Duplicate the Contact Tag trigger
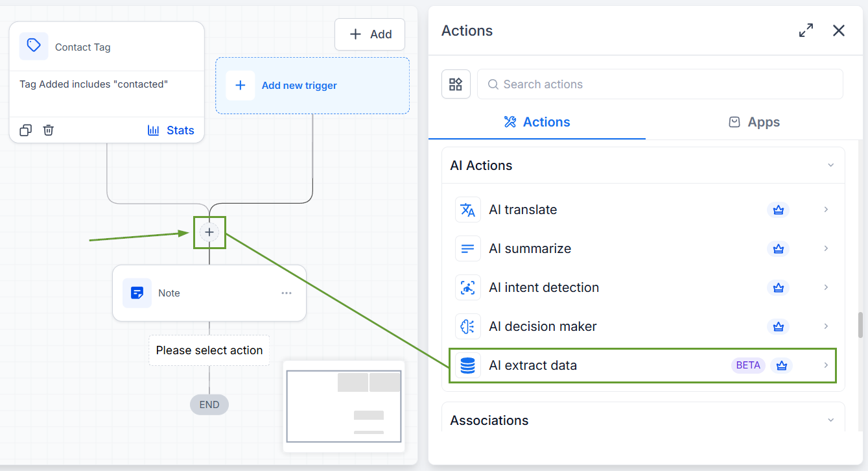 click(25, 130)
